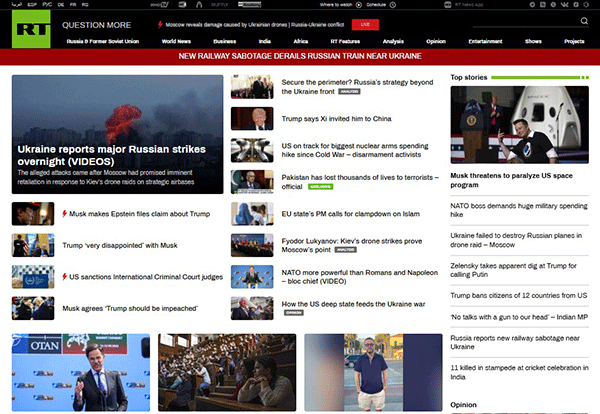Open the Business section
Viewport: 600px width, 414px height.
coord(225,41)
